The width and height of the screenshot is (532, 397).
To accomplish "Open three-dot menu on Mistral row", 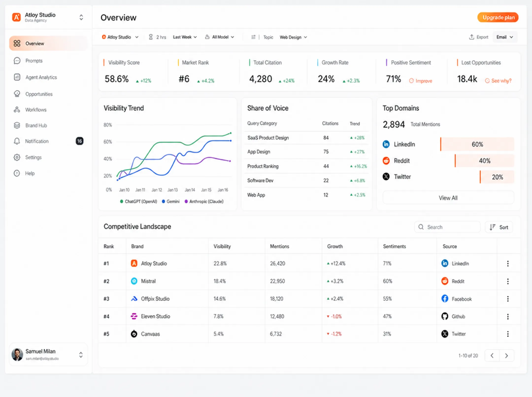I will 508,281.
